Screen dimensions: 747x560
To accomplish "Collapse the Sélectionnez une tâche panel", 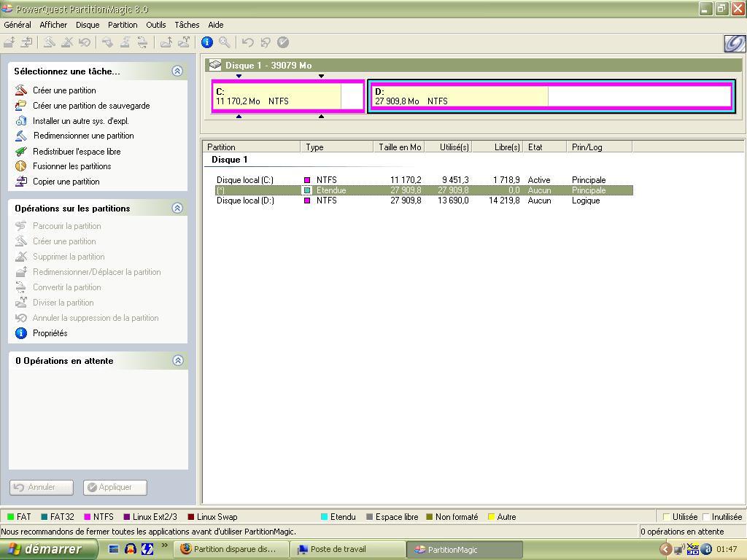I will click(177, 71).
